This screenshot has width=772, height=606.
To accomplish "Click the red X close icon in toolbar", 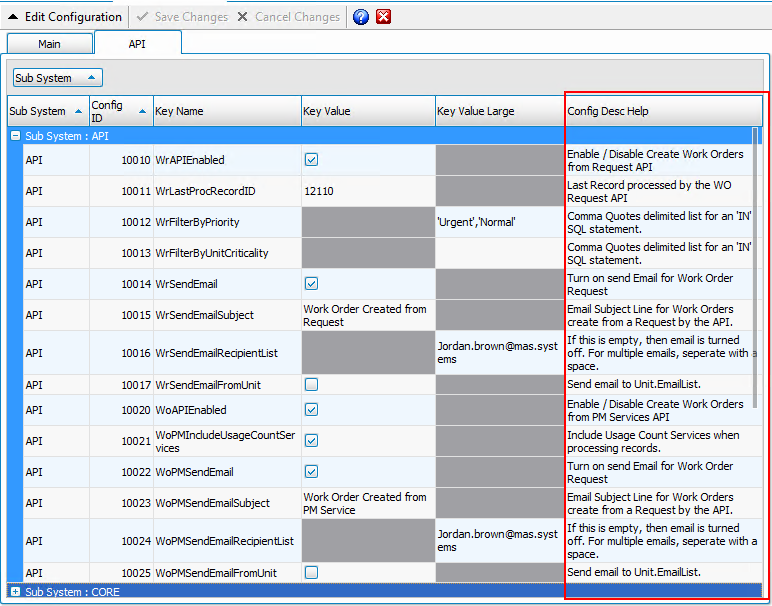I will pos(384,17).
